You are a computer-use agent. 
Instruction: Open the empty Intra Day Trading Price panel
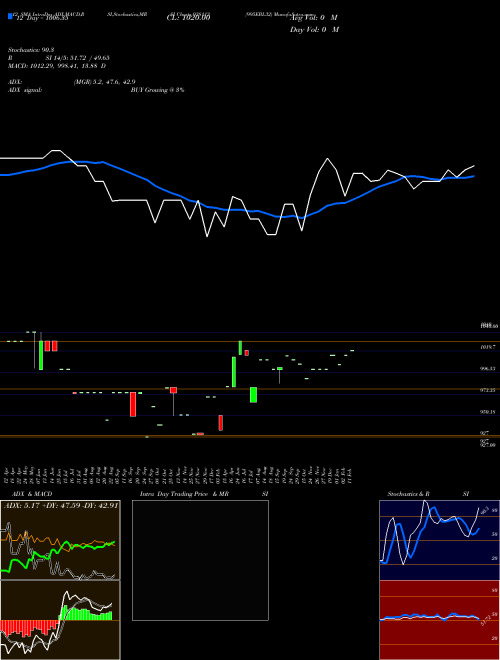(x=200, y=560)
